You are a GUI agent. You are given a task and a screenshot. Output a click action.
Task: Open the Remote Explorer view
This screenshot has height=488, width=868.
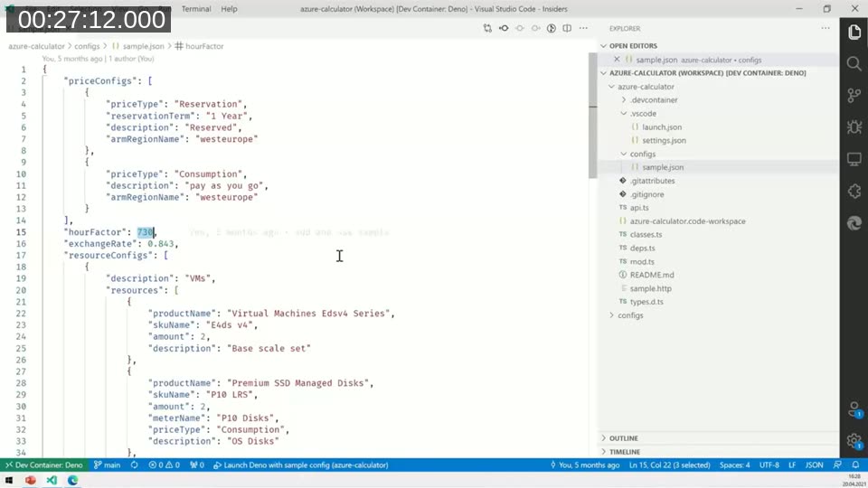[854, 159]
